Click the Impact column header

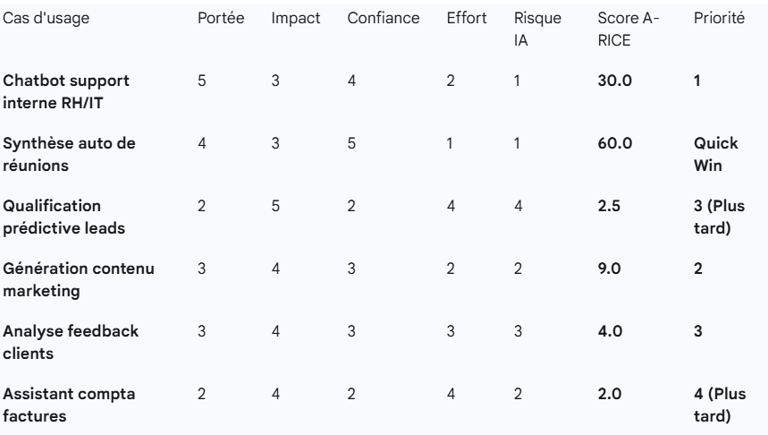pos(295,18)
